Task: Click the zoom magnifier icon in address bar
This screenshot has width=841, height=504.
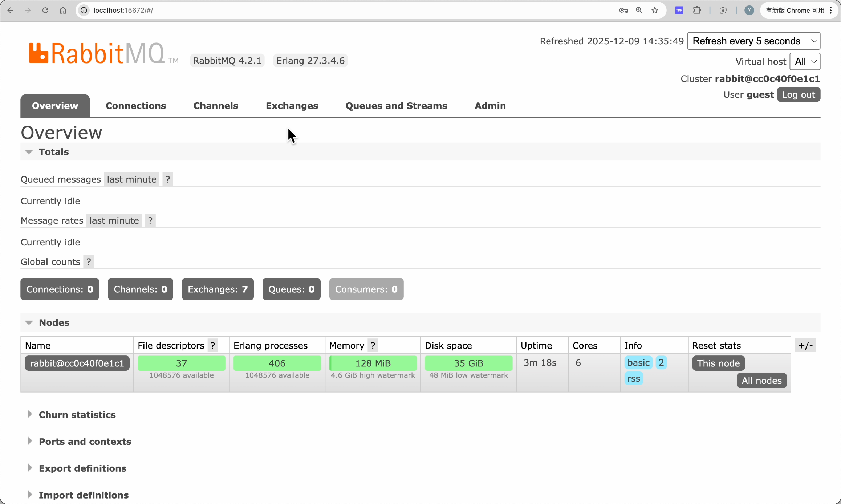Action: [639, 10]
